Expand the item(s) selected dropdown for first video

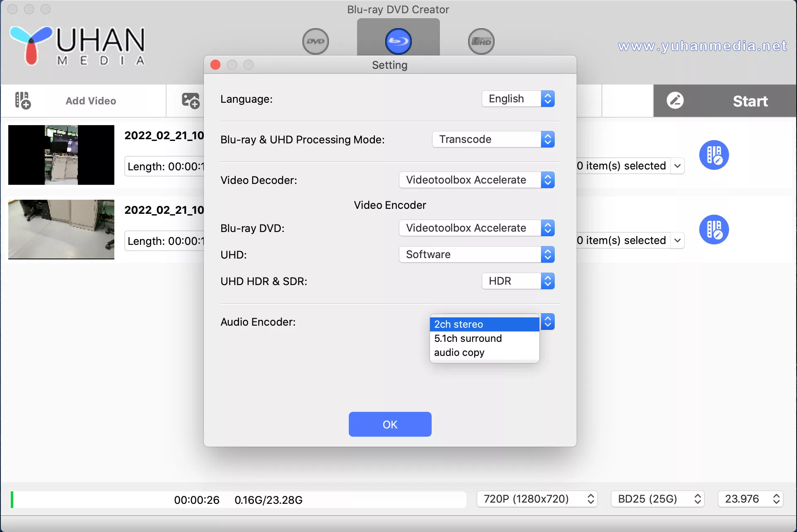coord(678,166)
